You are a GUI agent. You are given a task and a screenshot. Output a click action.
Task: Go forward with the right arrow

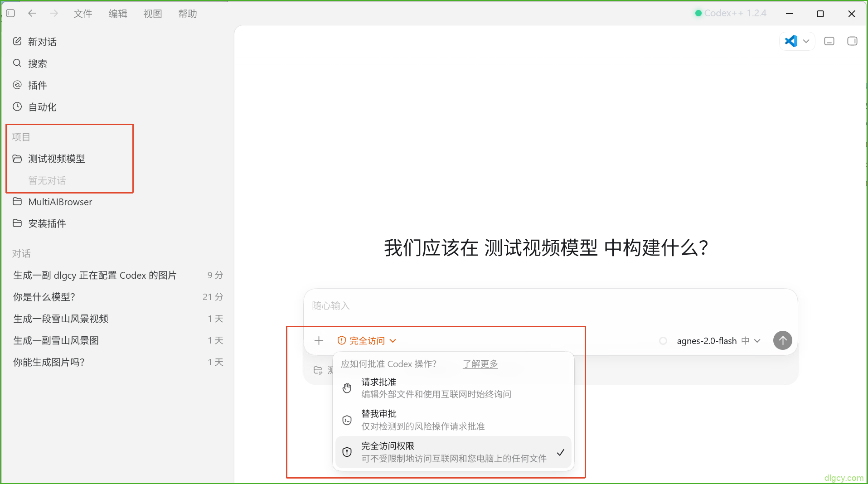coord(54,14)
